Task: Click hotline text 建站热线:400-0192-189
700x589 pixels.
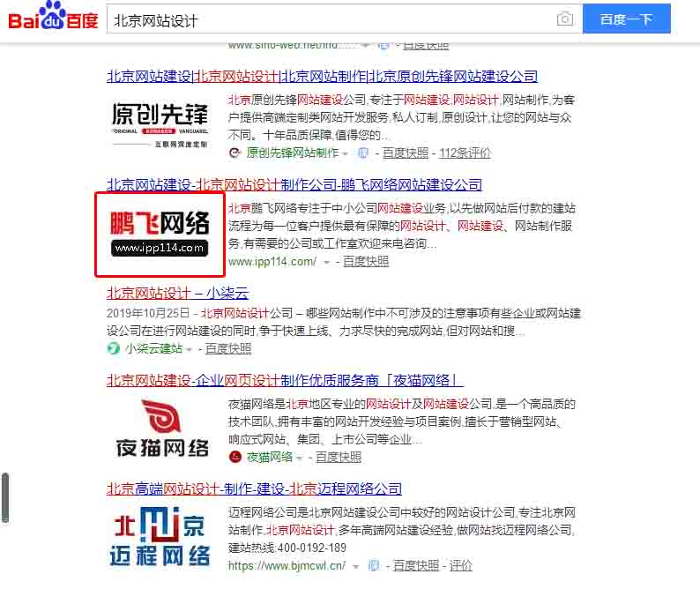Action: coord(287,548)
